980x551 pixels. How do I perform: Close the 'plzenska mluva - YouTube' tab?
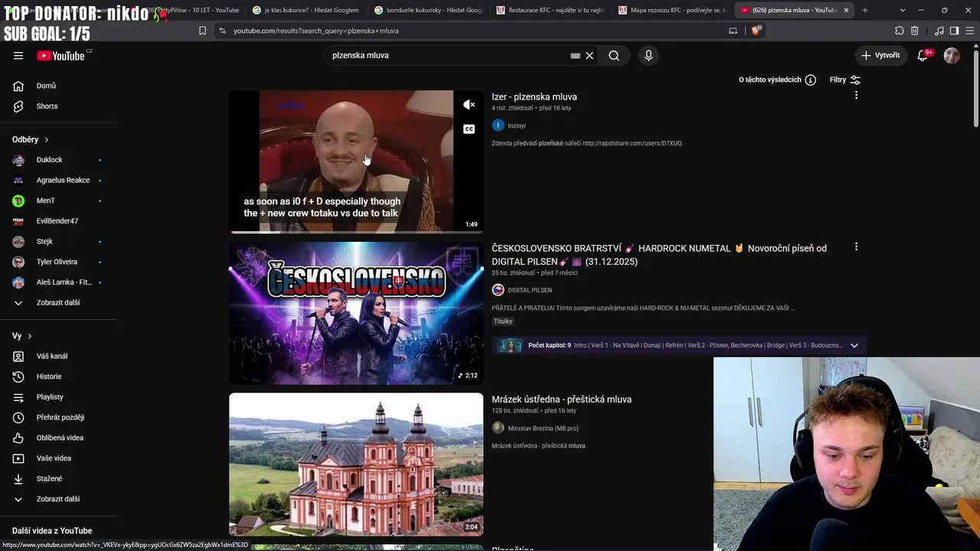coord(846,10)
